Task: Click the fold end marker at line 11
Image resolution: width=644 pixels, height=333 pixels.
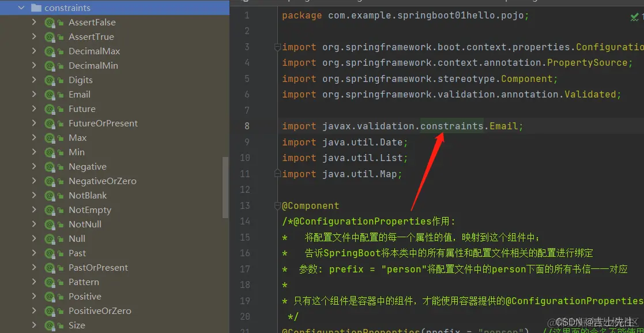Action: coord(278,174)
